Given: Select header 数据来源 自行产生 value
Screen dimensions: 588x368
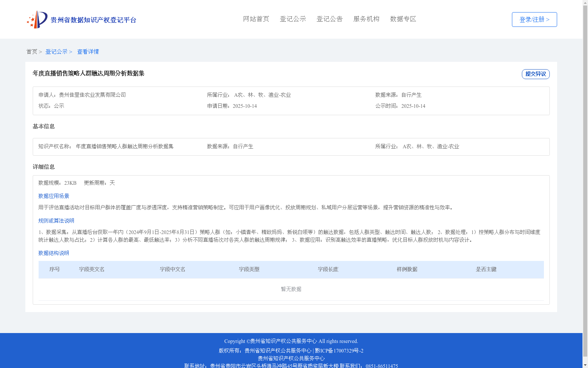Looking at the screenshot, I should (x=411, y=95).
